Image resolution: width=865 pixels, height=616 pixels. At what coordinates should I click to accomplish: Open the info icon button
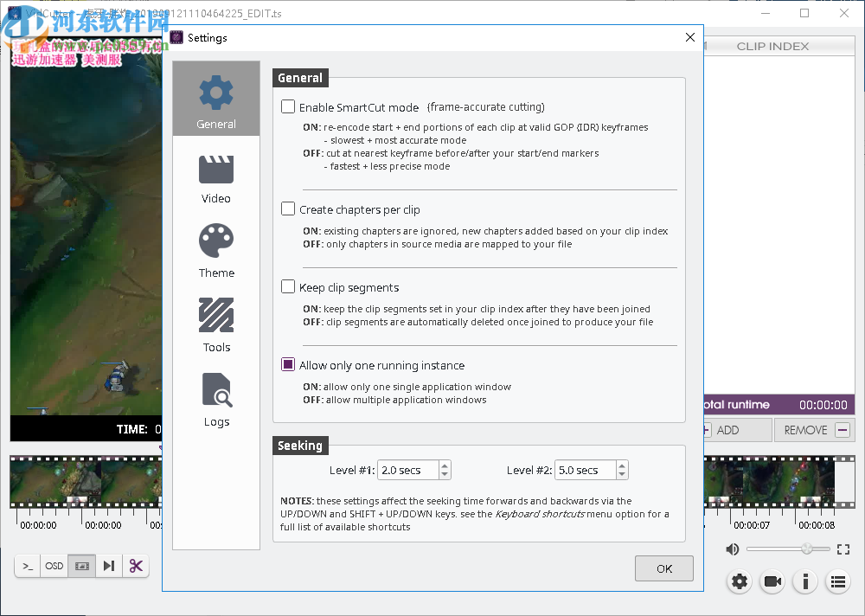click(x=805, y=581)
